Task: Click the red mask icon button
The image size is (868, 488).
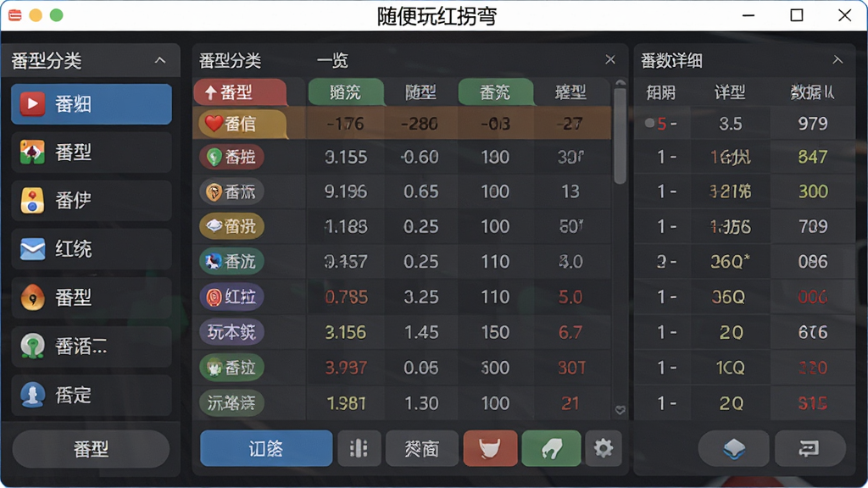Action: click(490, 448)
